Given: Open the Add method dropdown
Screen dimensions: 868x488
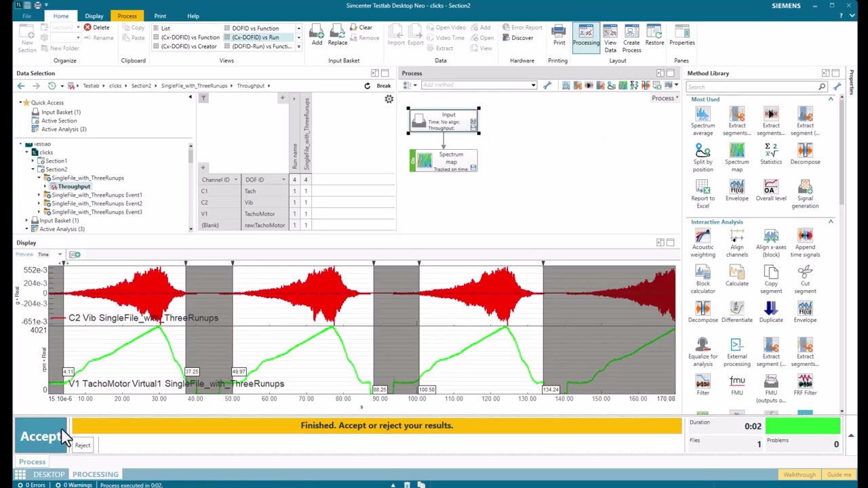Looking at the screenshot, I should [533, 85].
